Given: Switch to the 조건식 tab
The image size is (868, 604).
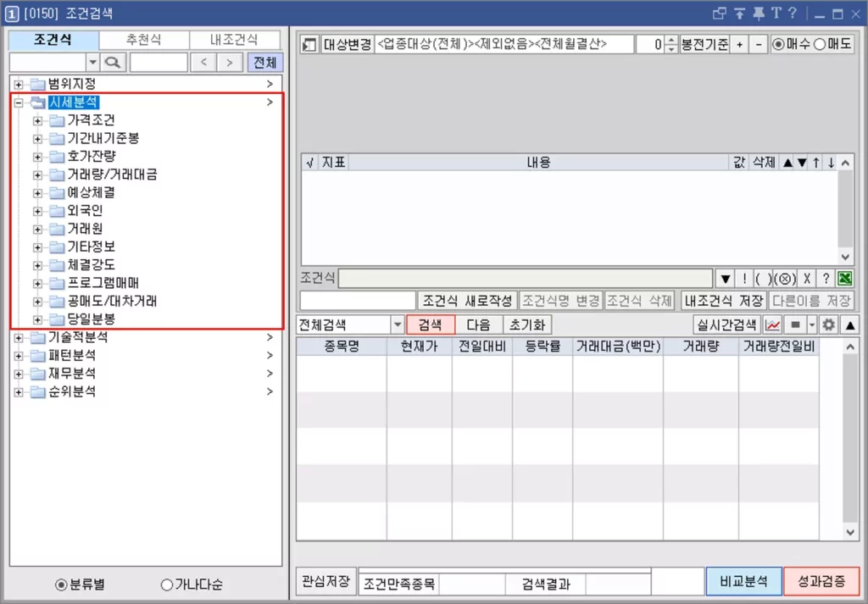Looking at the screenshot, I should pos(53,40).
